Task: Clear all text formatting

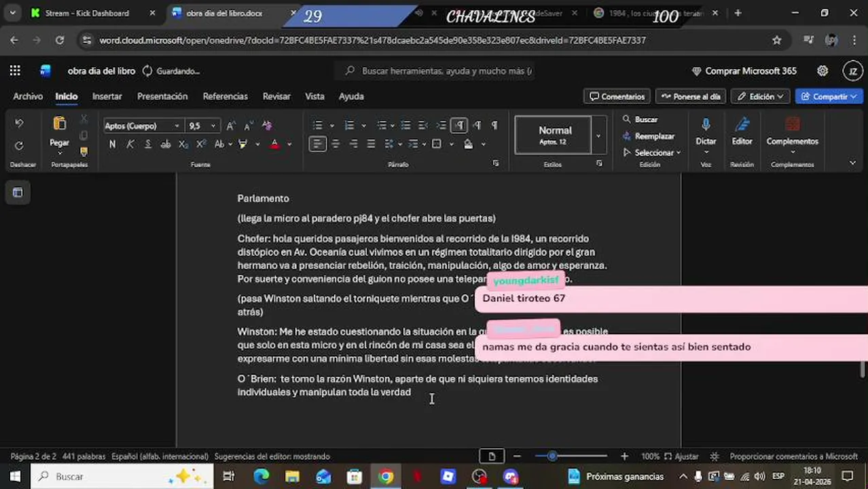Action: tap(267, 126)
